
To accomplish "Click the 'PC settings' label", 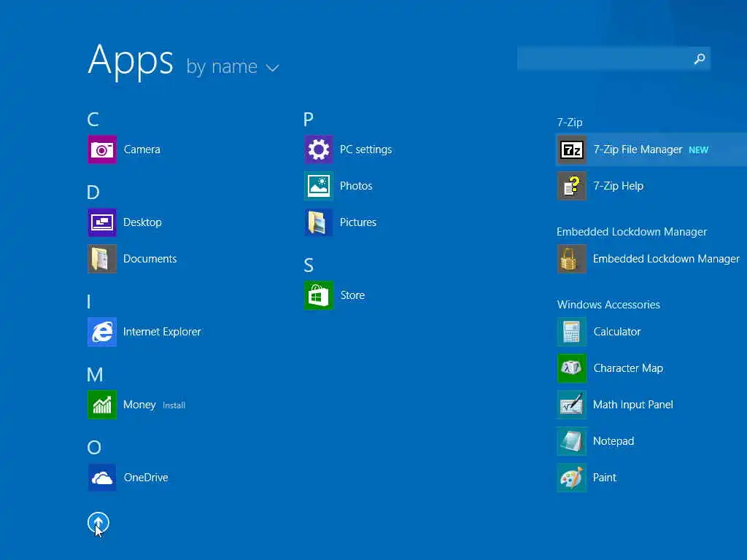I will (x=366, y=149).
